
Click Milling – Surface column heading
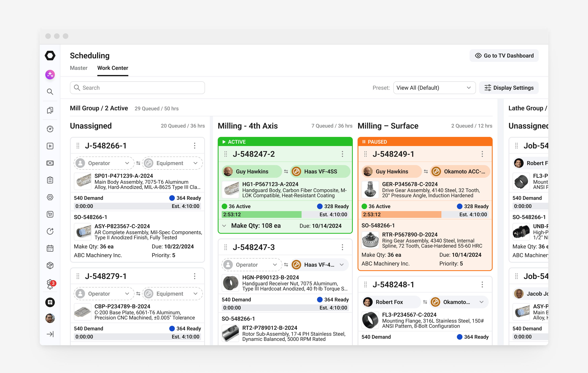pos(388,126)
